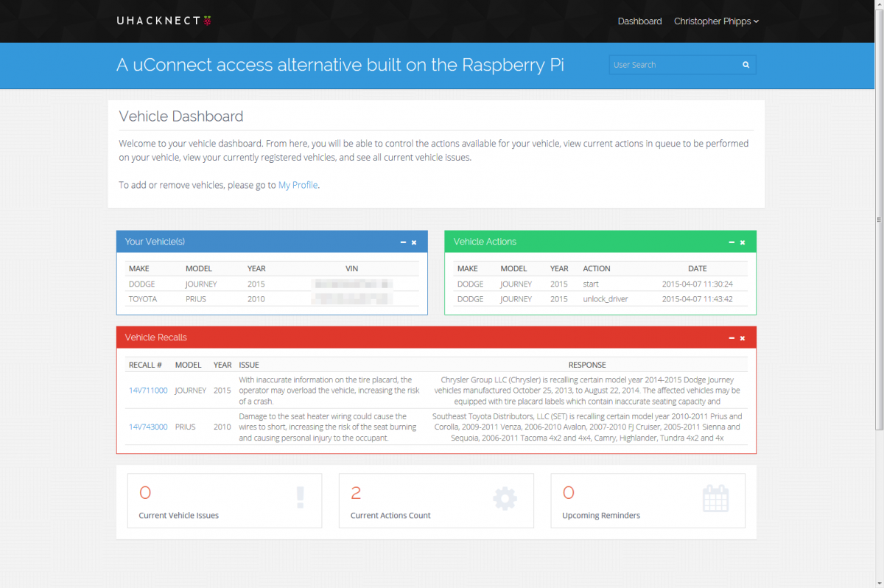Click the JOURNEY model in Your Vehicle(s)

tap(201, 284)
